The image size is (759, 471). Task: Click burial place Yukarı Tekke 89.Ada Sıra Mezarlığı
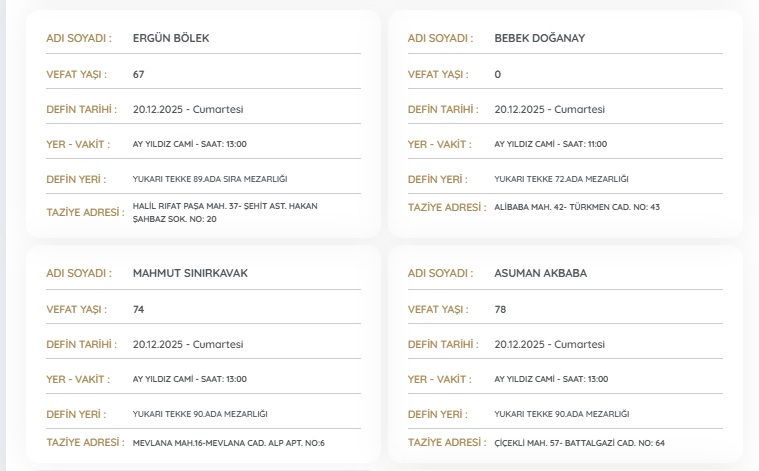coord(210,179)
